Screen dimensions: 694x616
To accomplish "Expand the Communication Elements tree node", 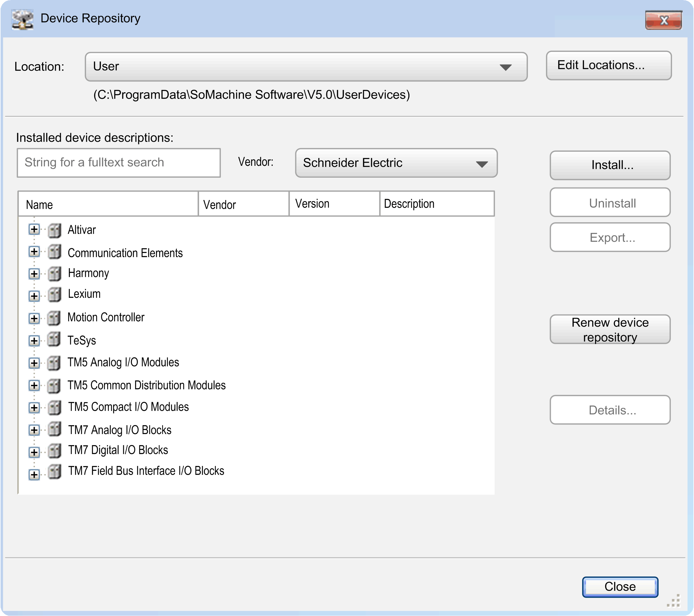I will [34, 252].
